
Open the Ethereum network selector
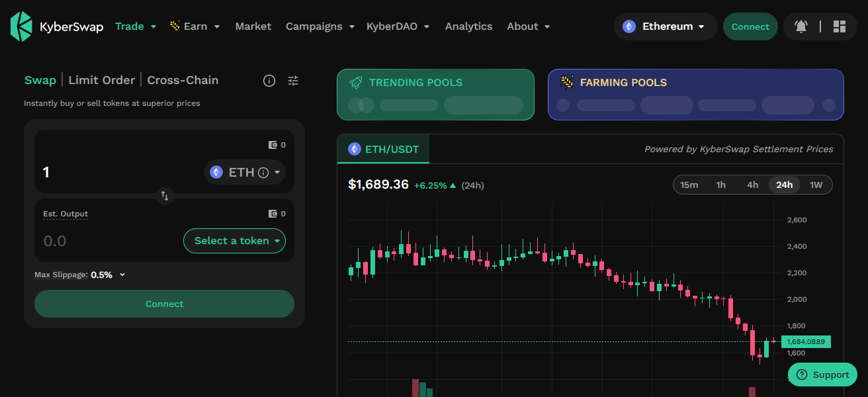click(666, 26)
